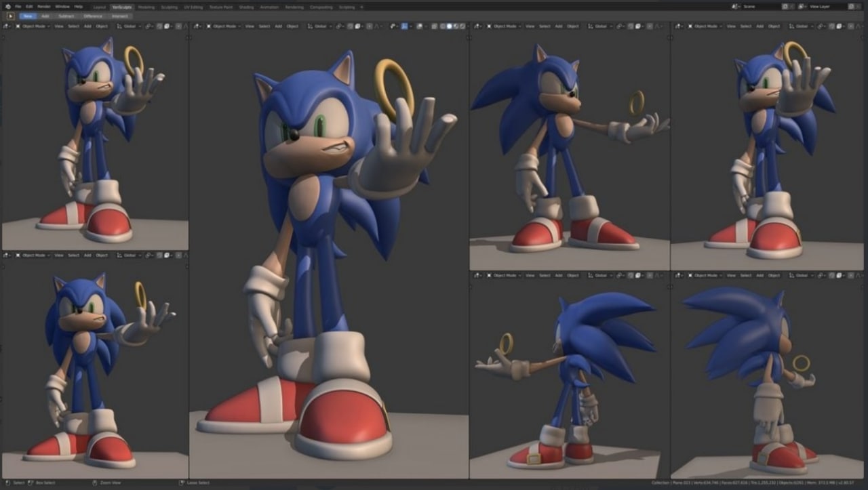Open Add menu in center viewport header

pos(278,26)
